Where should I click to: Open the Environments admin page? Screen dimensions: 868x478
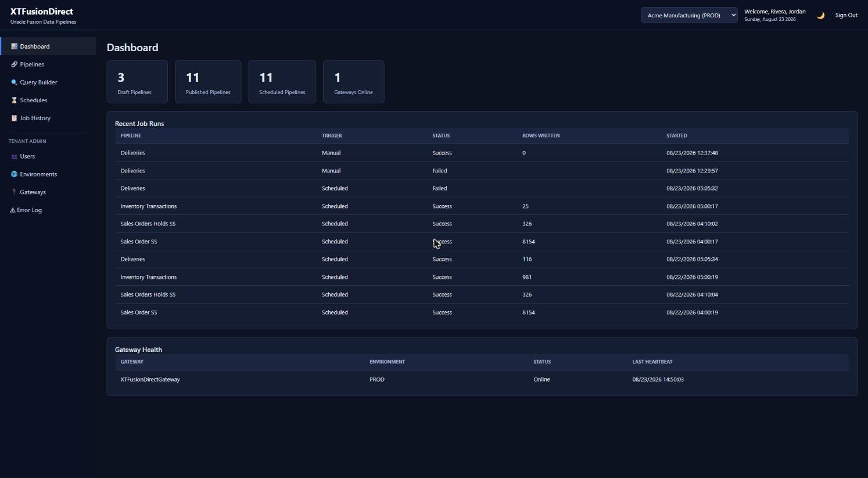[x=48, y=174]
